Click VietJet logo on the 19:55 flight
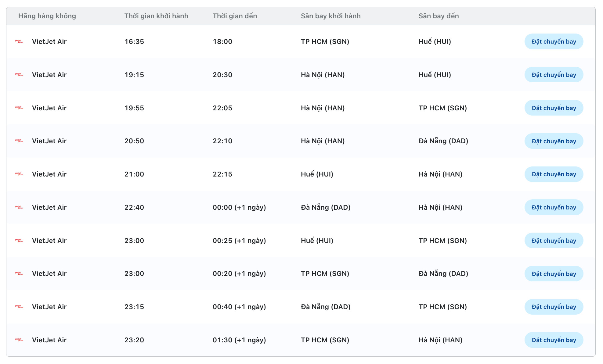Screen dimensions: 603x364 pyautogui.click(x=19, y=108)
